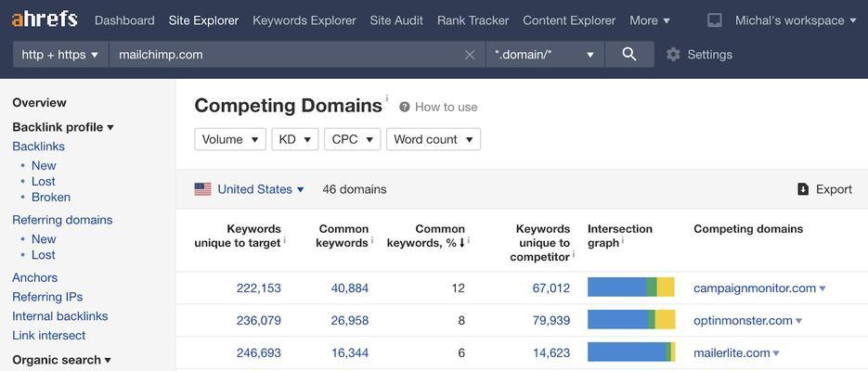Image resolution: width=868 pixels, height=371 pixels.
Task: Open the Volume filter dropdown
Action: click(230, 139)
